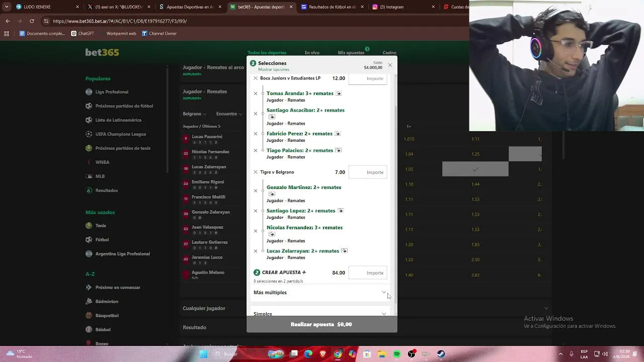Remove Tomas Aranda 3+ remates selection

click(x=256, y=94)
